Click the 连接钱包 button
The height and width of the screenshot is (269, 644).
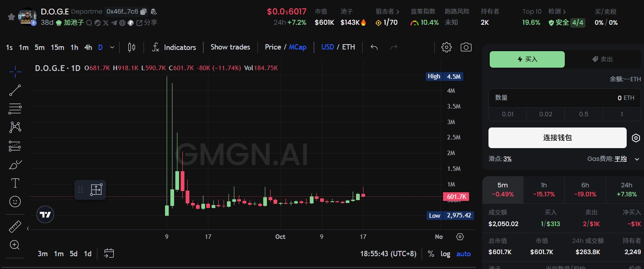pyautogui.click(x=557, y=138)
